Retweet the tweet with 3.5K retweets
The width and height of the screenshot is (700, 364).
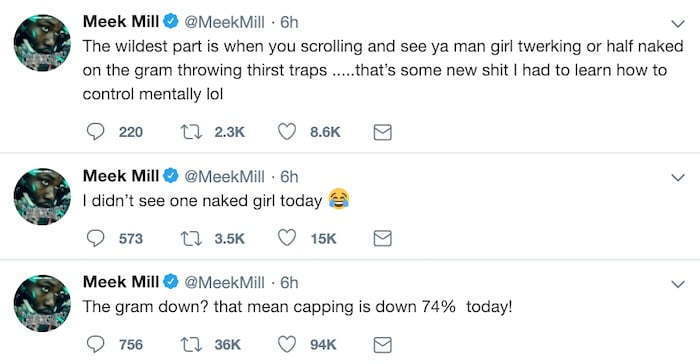click(191, 238)
